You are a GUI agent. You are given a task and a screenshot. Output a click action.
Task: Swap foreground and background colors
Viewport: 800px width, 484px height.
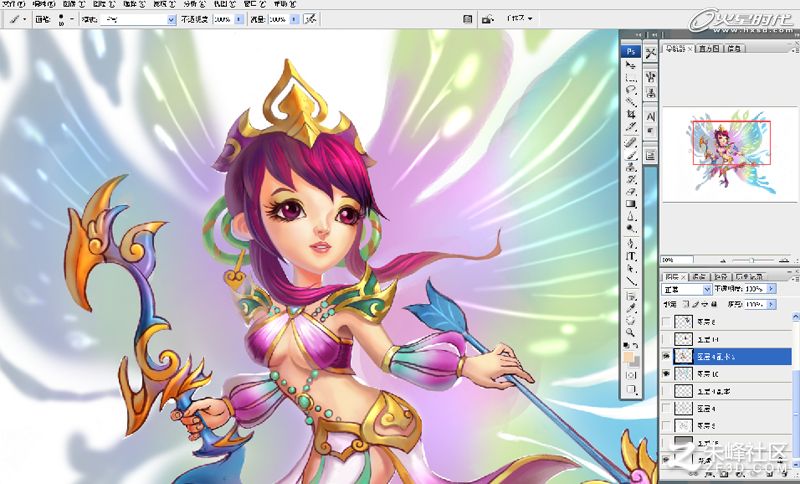point(636,345)
